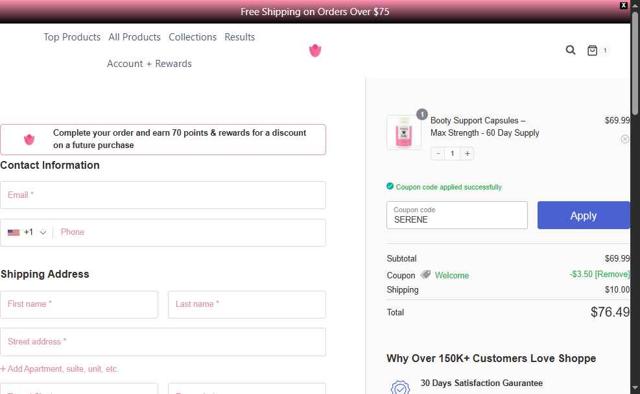Remove the applied Welcome coupon

coord(612,274)
